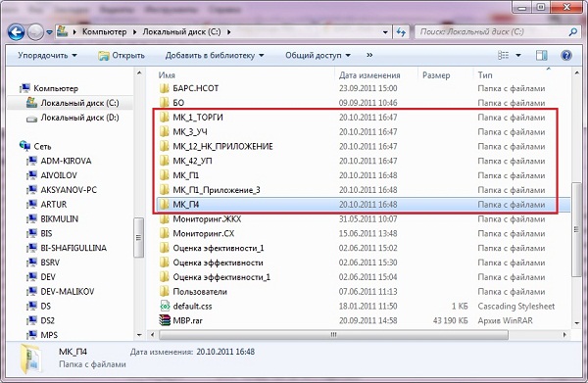Select the Мониторинг.СХ folder

pos(204,233)
